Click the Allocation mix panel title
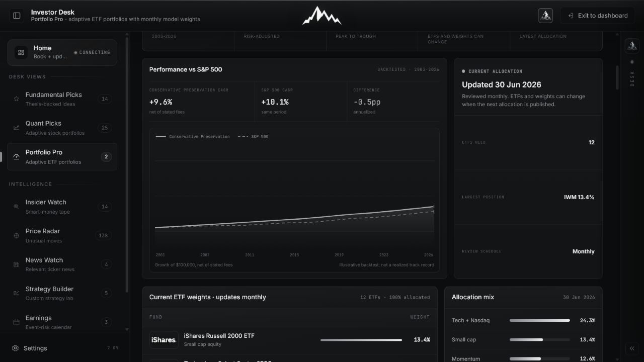The width and height of the screenshot is (644, 362). click(473, 297)
